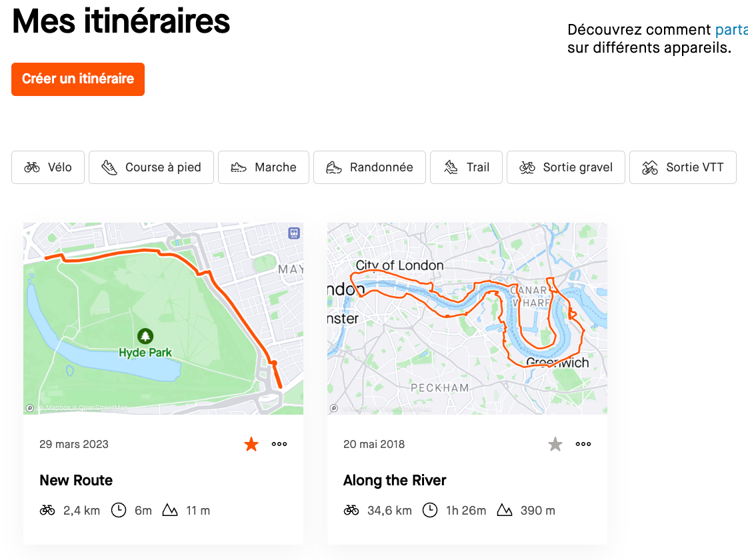Open the Along the River map thumbnail
This screenshot has height=560, width=748.
tap(467, 318)
